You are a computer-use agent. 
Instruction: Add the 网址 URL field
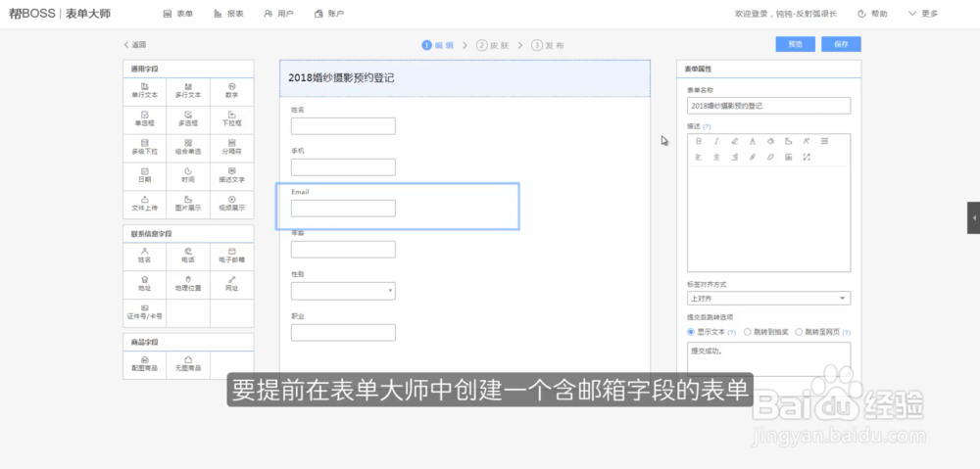(x=232, y=284)
